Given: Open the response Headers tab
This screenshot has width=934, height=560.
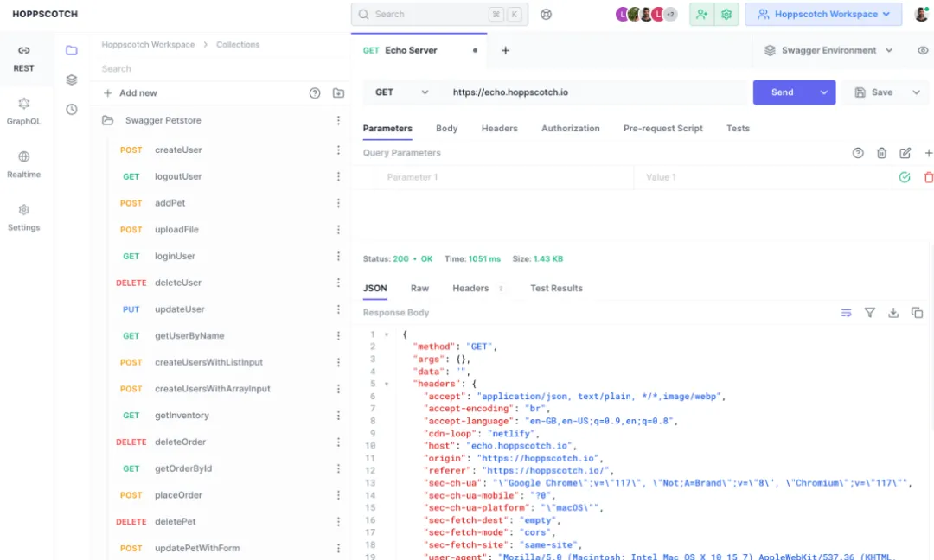Looking at the screenshot, I should 477,288.
